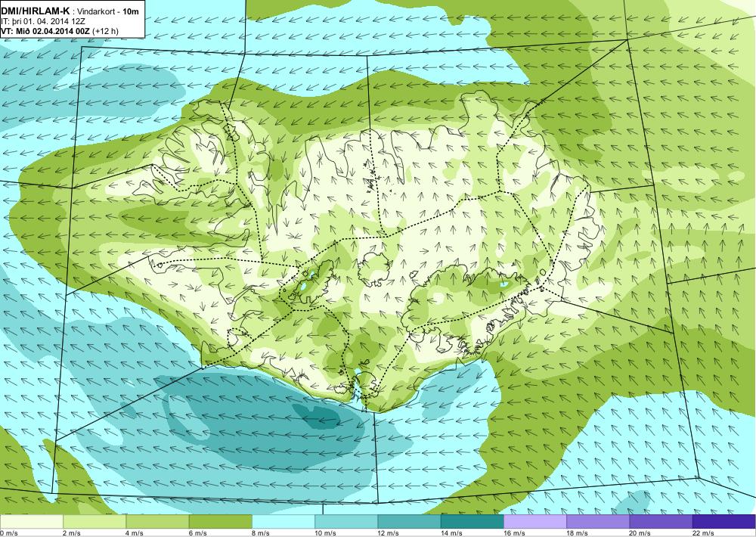Click the (+12 h) forecast offset text
The width and height of the screenshot is (756, 537).
pos(105,31)
